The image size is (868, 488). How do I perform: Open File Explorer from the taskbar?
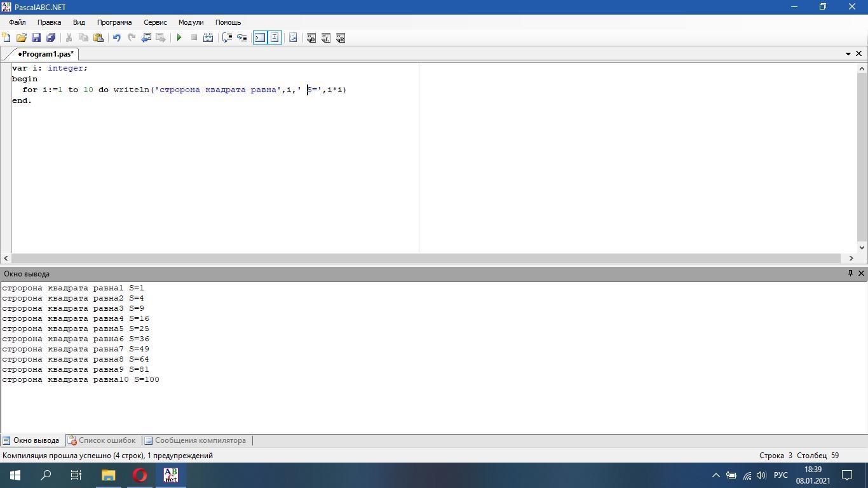click(x=108, y=475)
